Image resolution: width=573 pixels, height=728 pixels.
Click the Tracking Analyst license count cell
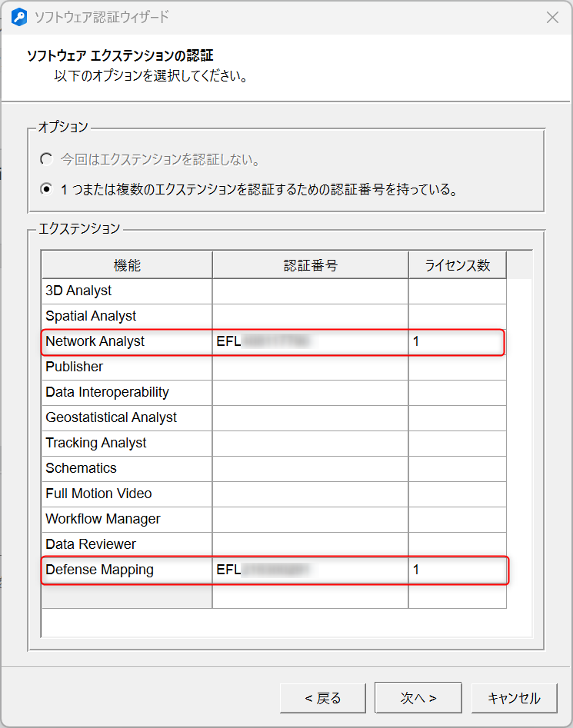pos(457,443)
